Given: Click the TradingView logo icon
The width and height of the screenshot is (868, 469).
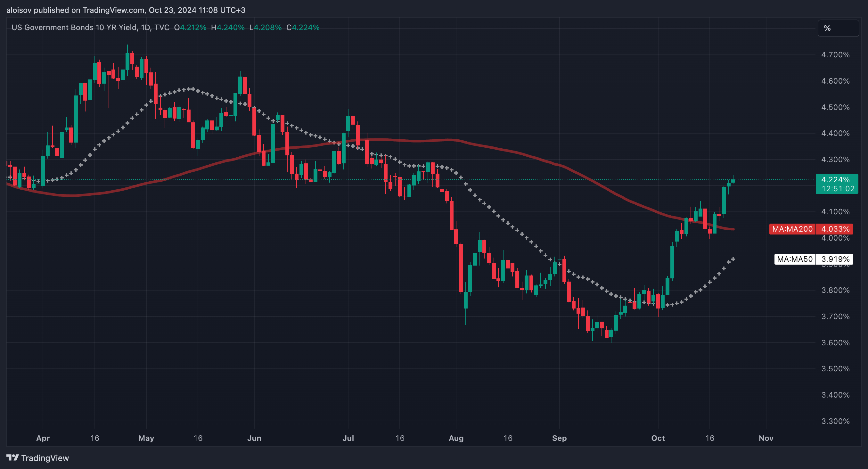Looking at the screenshot, I should coord(13,457).
